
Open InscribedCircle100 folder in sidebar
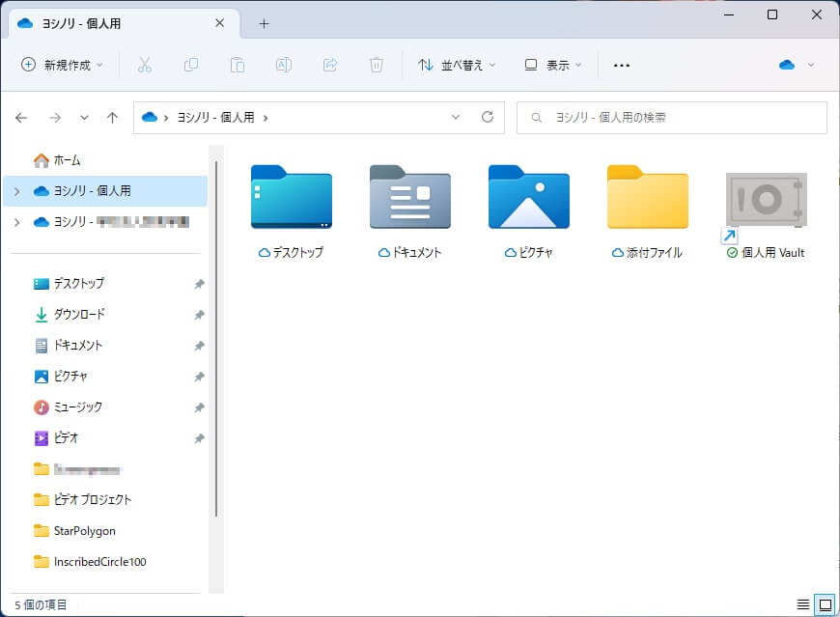click(90, 562)
